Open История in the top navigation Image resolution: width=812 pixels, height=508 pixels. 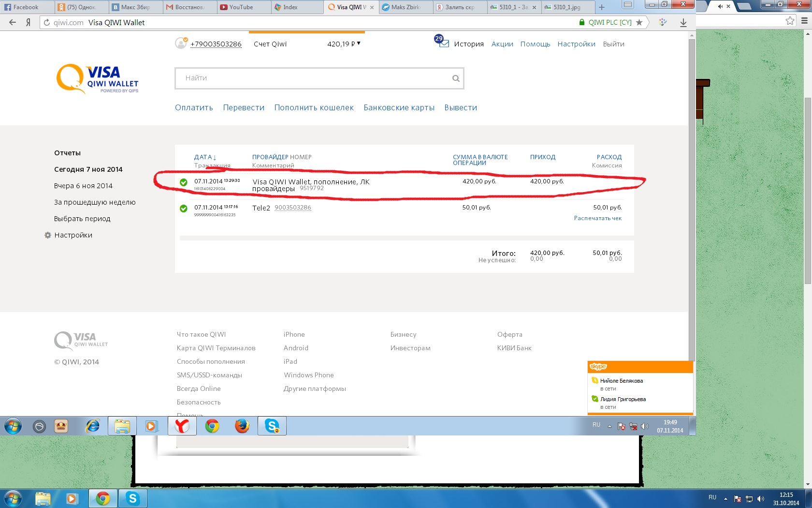(469, 44)
